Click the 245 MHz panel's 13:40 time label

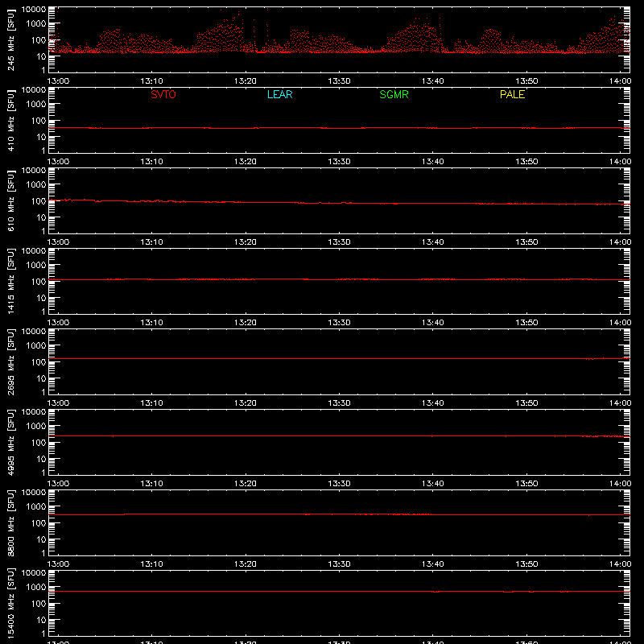tap(432, 81)
